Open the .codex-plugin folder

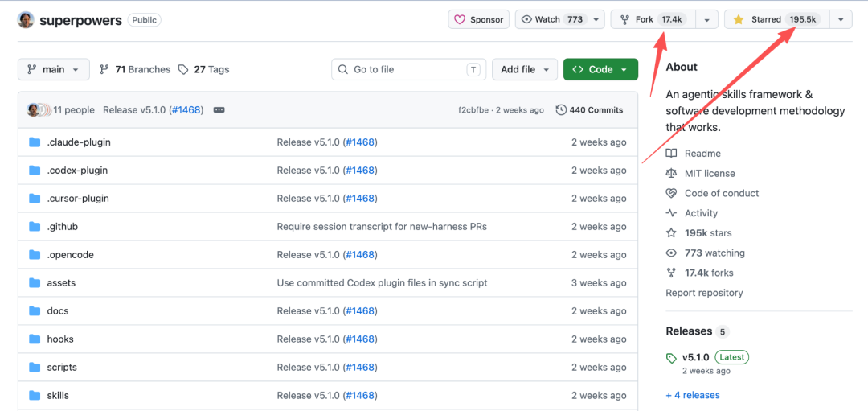77,170
